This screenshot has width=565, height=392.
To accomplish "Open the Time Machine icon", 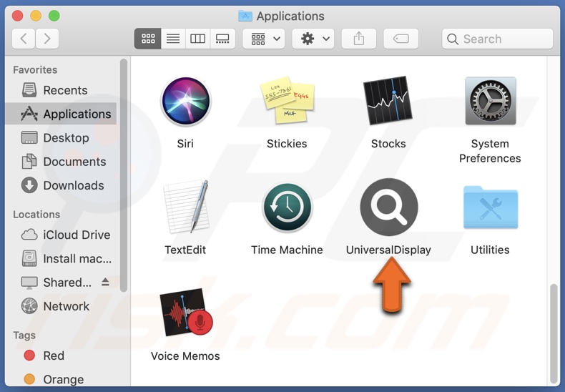I will pos(288,207).
